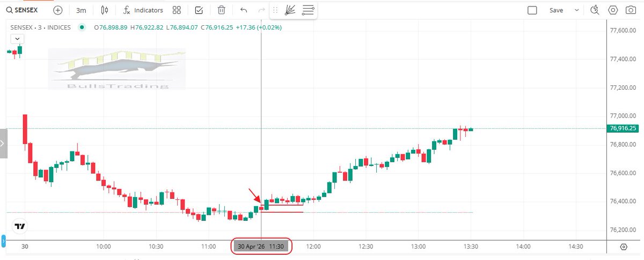Expand the left side panel arrow

(x=3, y=143)
